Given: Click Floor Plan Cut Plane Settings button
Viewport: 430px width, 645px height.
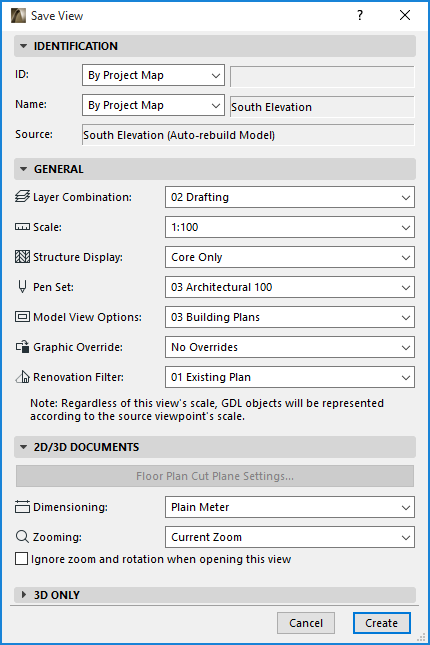Looking at the screenshot, I should click(x=215, y=476).
